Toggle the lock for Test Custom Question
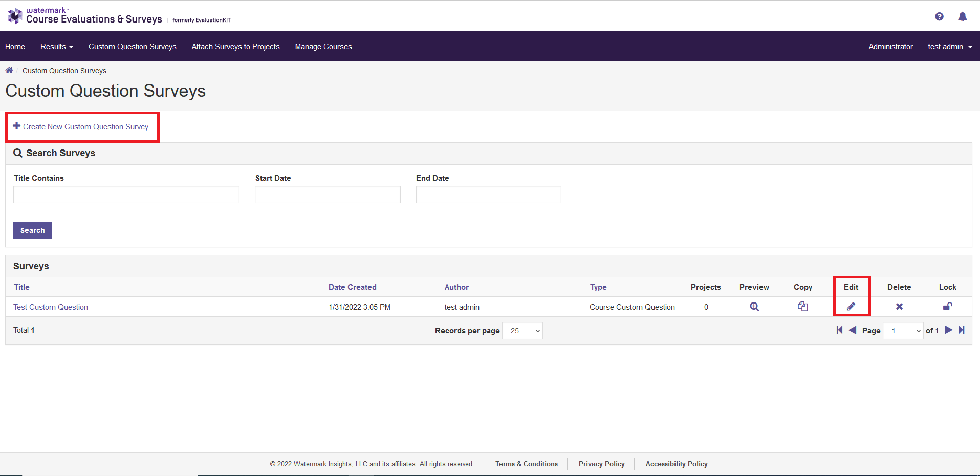 (x=947, y=307)
